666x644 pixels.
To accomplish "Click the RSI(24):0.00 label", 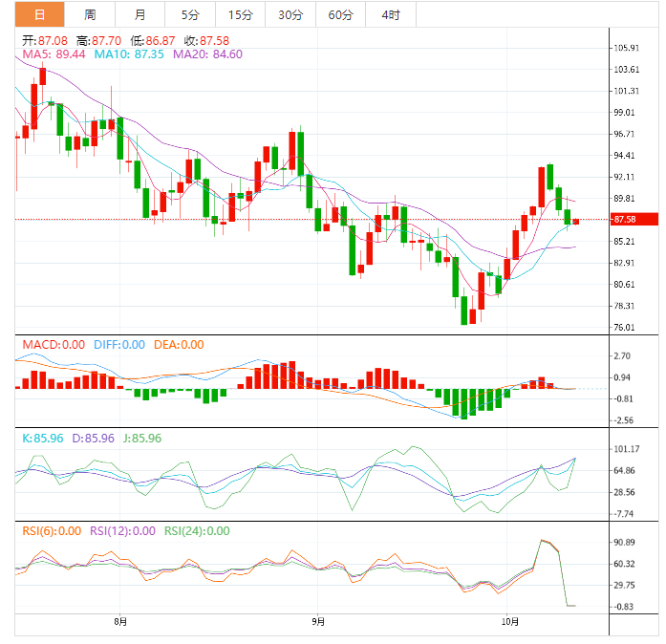I will click(197, 531).
